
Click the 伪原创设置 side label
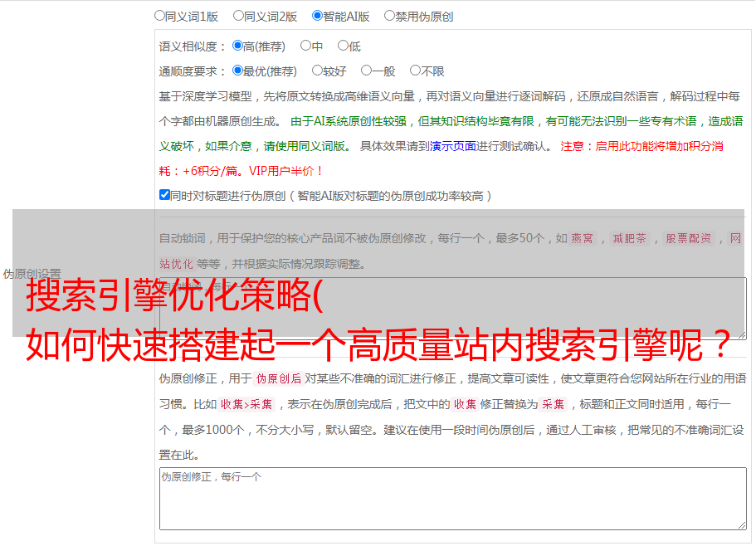point(32,274)
